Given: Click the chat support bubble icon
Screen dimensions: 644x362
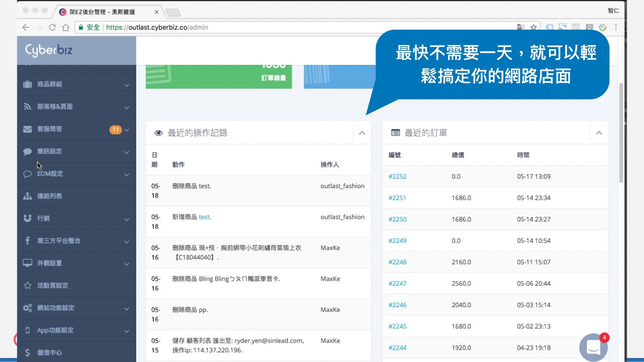Looking at the screenshot, I should [x=593, y=347].
